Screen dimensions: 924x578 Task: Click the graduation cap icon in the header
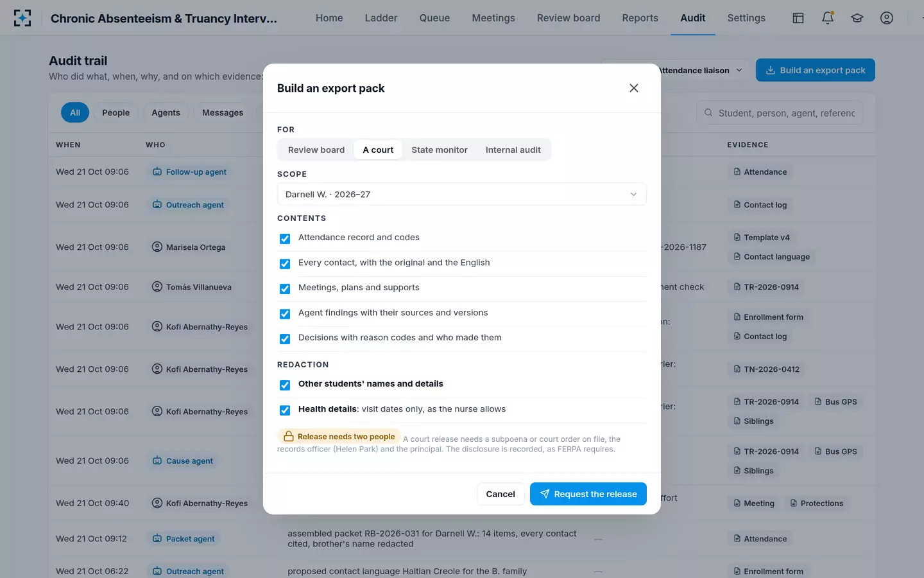(857, 18)
